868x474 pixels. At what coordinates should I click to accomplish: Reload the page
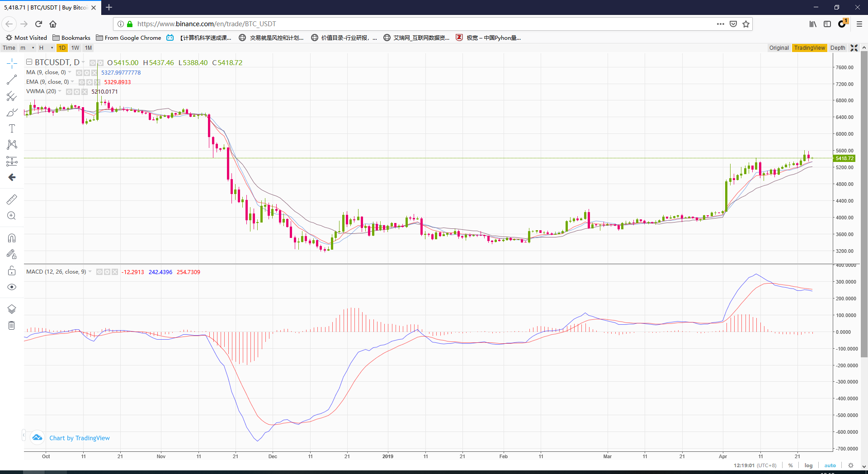(38, 24)
